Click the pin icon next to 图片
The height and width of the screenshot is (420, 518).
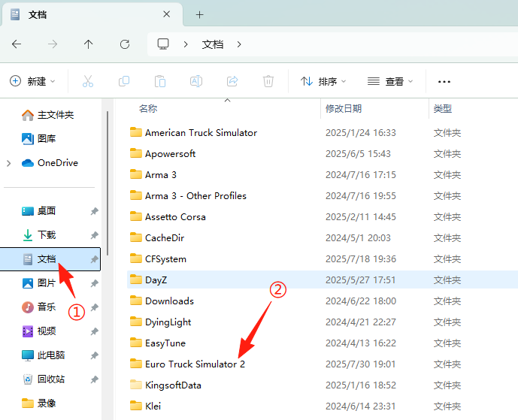(x=95, y=283)
